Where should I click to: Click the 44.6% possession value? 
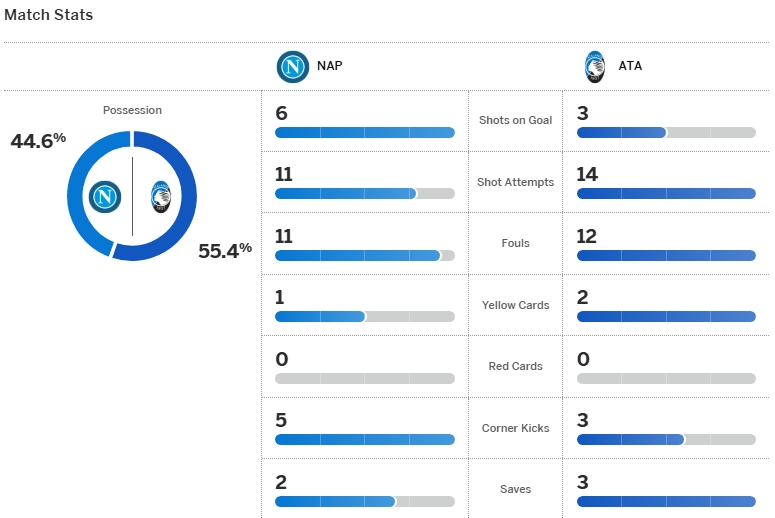click(x=38, y=141)
